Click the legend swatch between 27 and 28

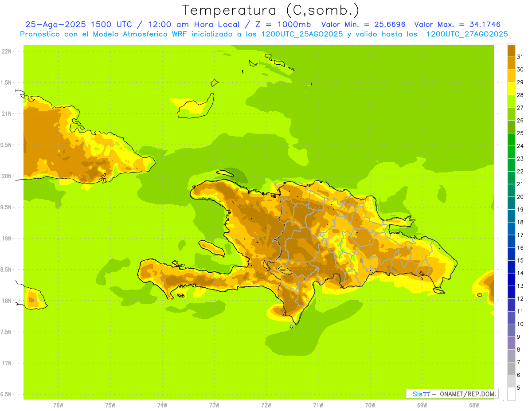(511, 101)
